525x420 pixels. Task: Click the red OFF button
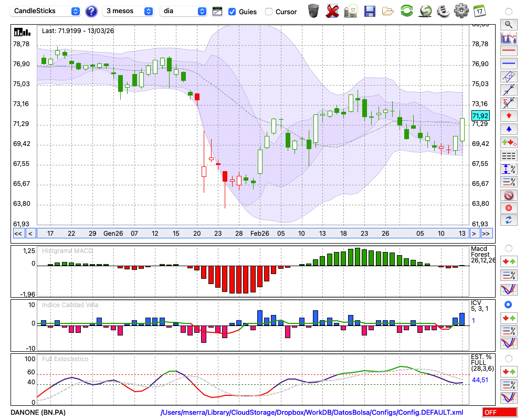(499, 413)
